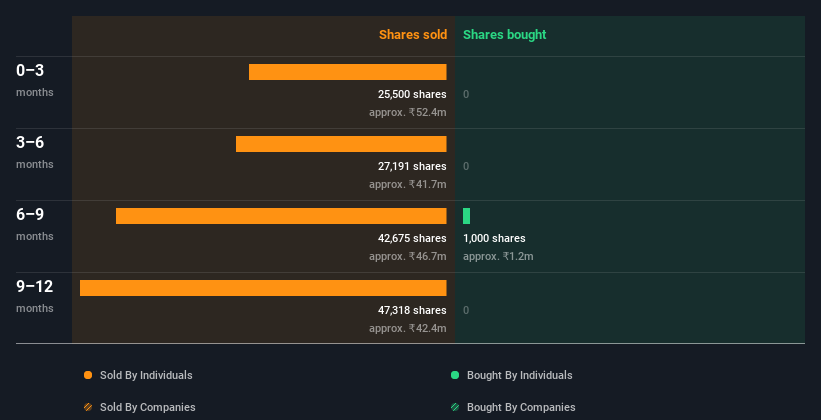Click the 9–12 months orange sold bar
Viewport: 821px width, 420px height.
(263, 288)
